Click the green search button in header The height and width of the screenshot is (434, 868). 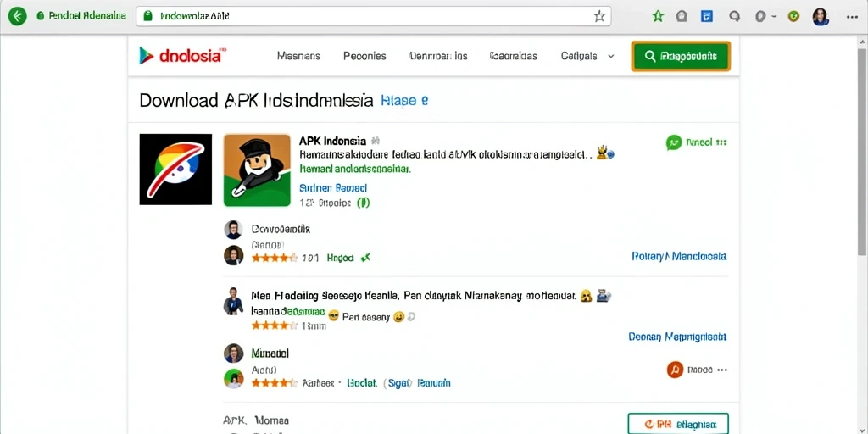(x=681, y=56)
